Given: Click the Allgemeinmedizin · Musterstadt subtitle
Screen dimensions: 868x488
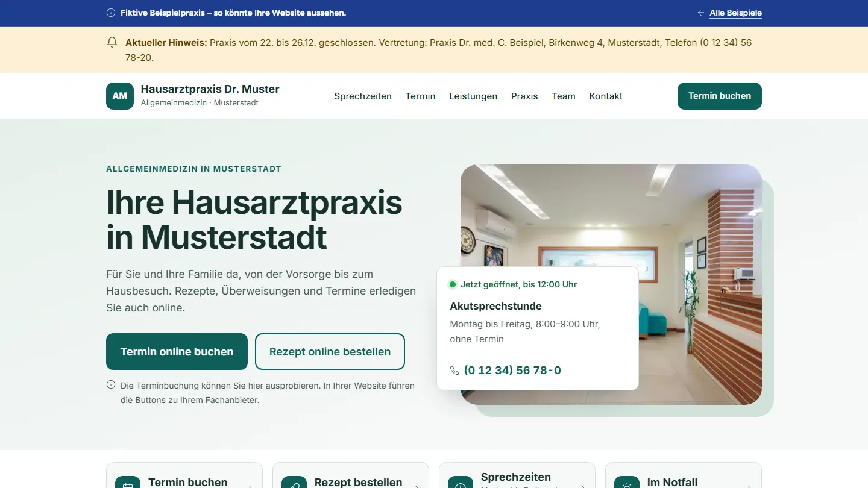Looking at the screenshot, I should point(200,103).
